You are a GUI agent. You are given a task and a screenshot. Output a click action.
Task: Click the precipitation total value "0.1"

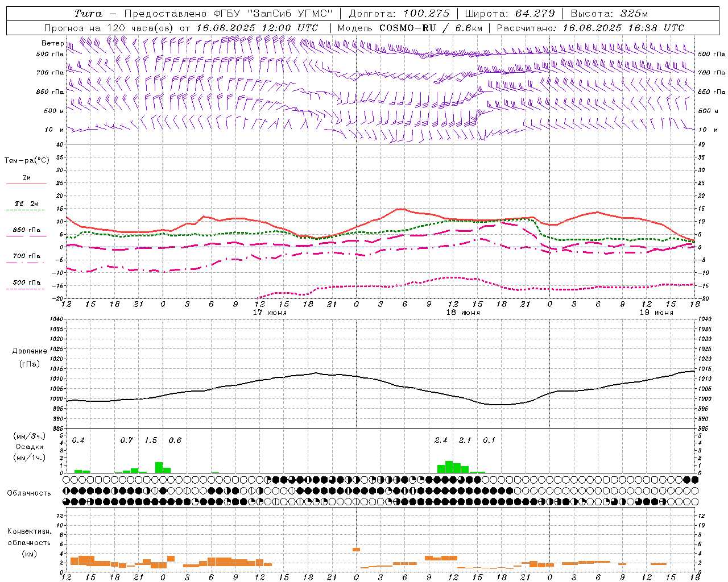[489, 440]
